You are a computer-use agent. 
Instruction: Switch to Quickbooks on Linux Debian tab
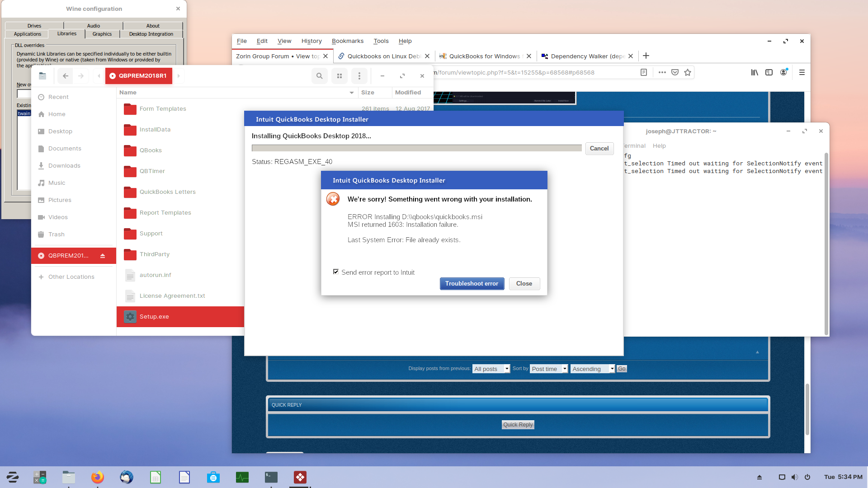383,56
